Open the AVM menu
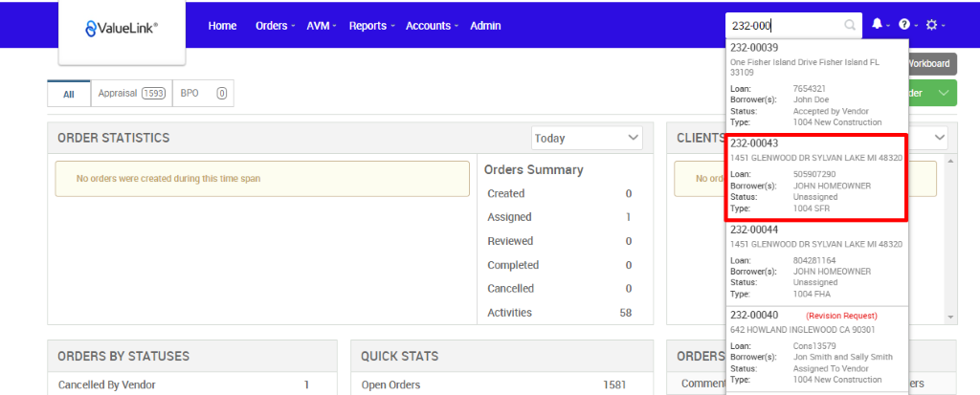Screen dimensions: 980x395 click(322, 26)
